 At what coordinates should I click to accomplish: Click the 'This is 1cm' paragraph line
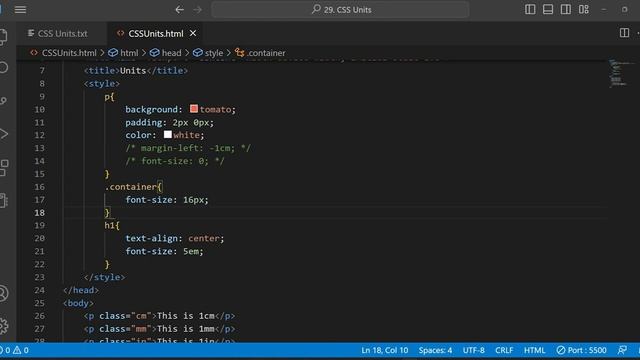pos(159,316)
